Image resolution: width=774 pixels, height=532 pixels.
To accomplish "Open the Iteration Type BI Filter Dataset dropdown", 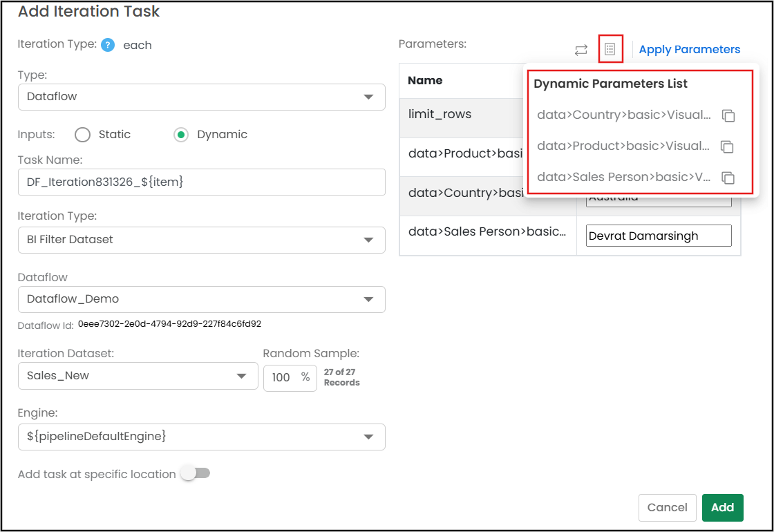I will 201,240.
